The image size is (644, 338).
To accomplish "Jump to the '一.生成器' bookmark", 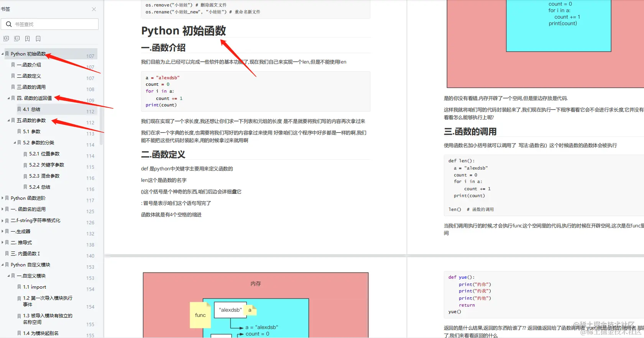I will coord(20,232).
